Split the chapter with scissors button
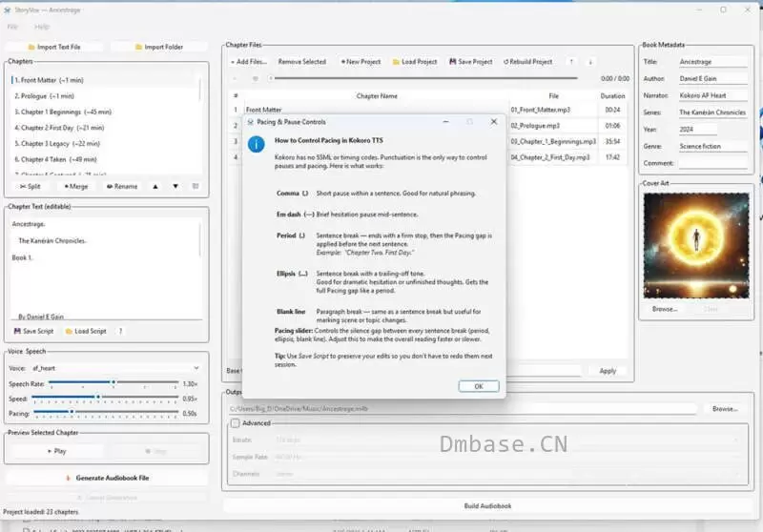The width and height of the screenshot is (763, 532). click(x=31, y=186)
